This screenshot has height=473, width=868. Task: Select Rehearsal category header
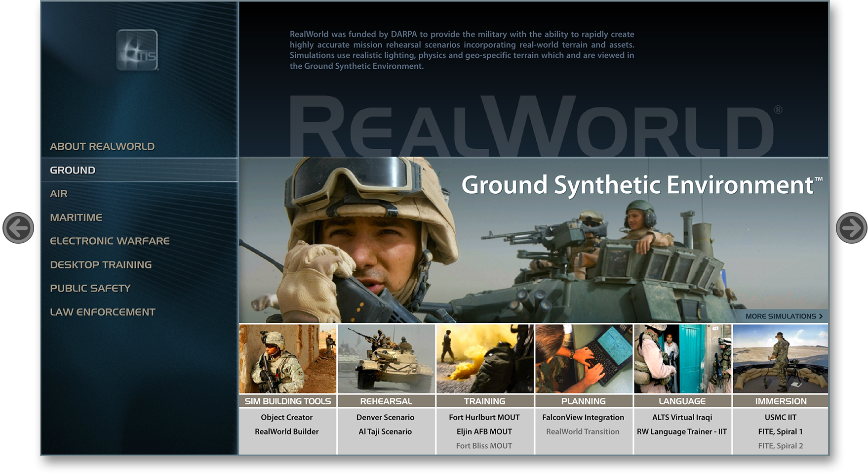click(x=386, y=401)
